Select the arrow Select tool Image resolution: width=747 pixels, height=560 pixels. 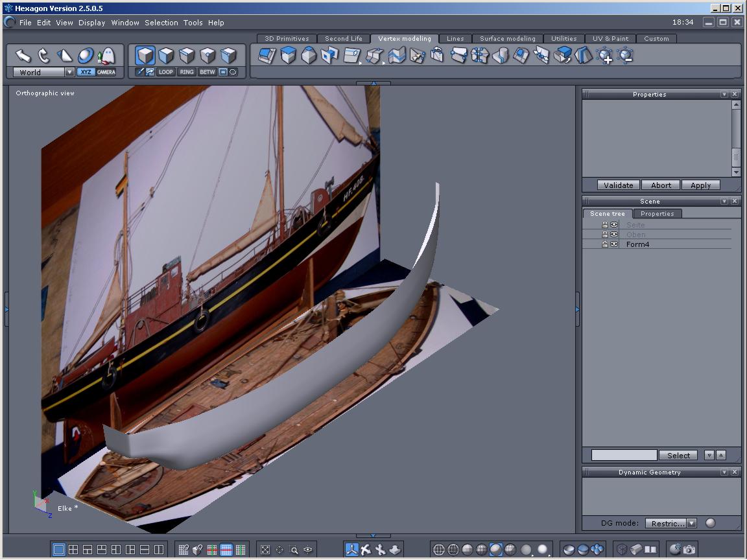pos(23,56)
